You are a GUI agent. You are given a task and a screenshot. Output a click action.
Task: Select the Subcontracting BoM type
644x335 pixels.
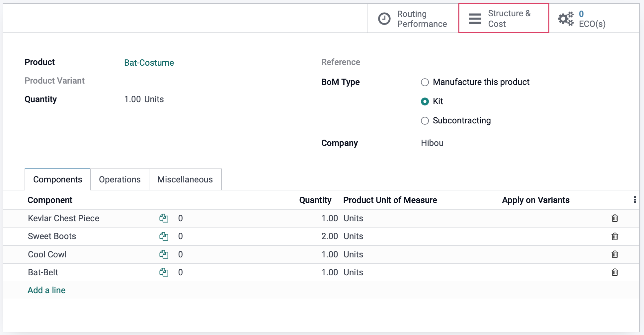click(x=425, y=121)
